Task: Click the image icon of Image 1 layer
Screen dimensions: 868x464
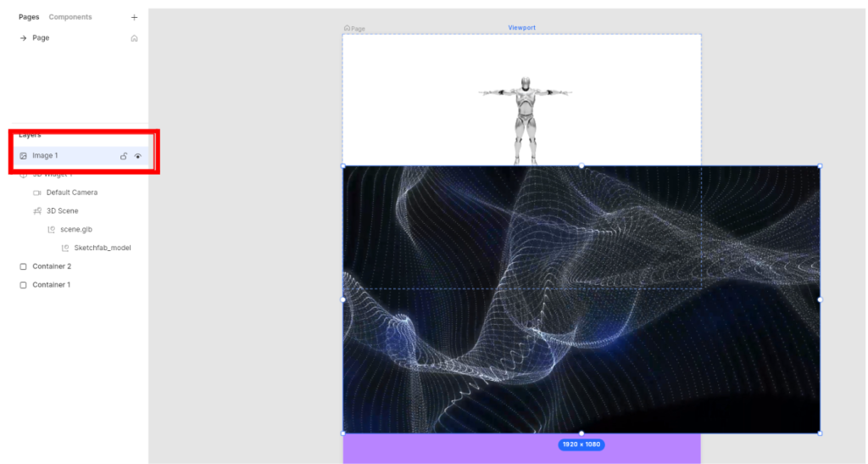Action: (x=23, y=156)
